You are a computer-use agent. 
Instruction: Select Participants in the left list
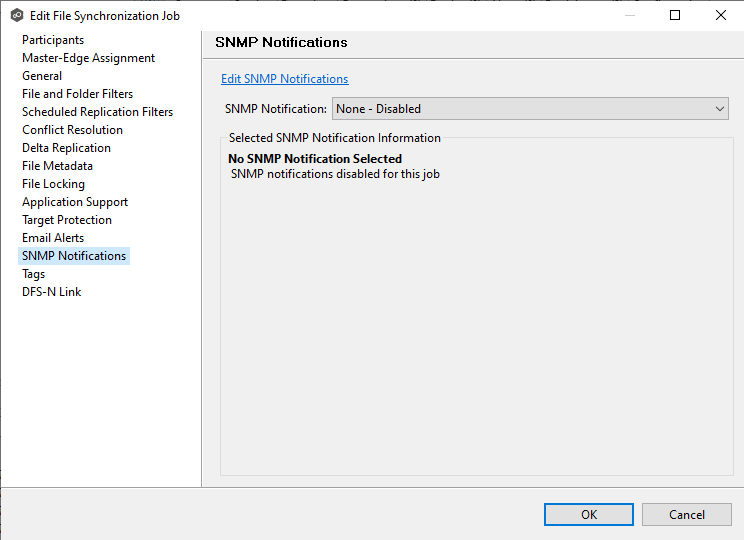pos(53,40)
